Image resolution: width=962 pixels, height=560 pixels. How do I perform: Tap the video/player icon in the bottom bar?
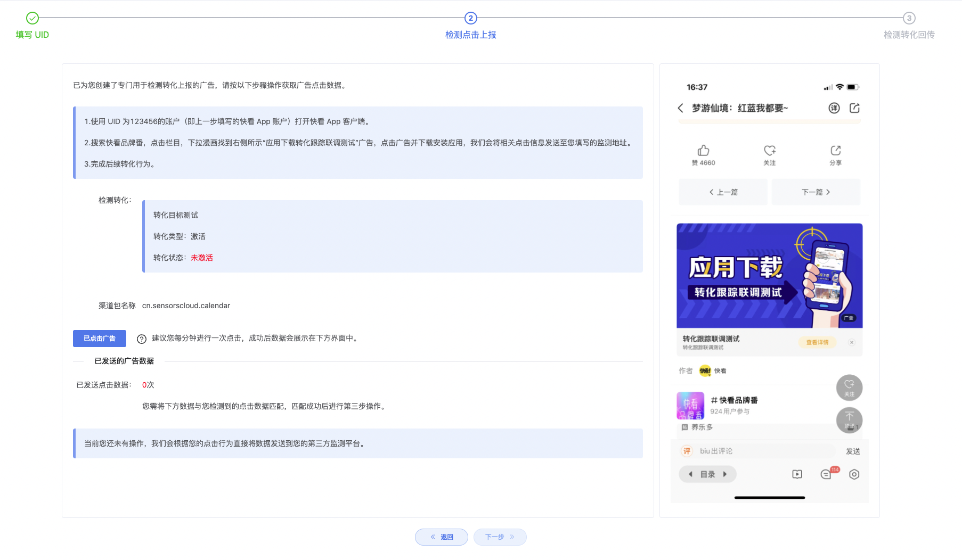click(797, 474)
